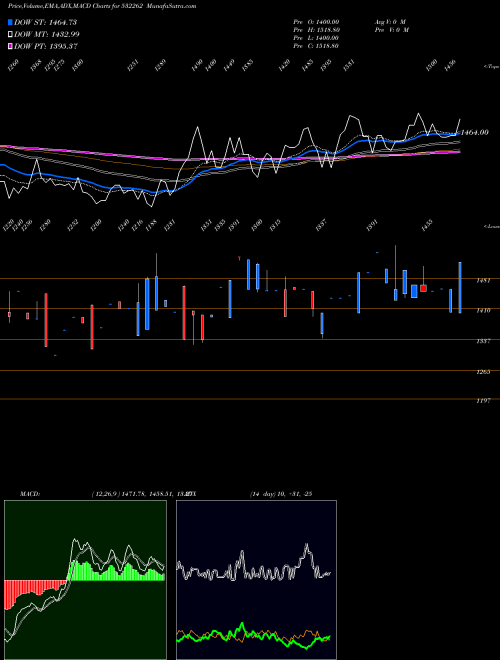Click the 'Pre C: 1518.80' value
500x660 pixels.
pyautogui.click(x=316, y=46)
